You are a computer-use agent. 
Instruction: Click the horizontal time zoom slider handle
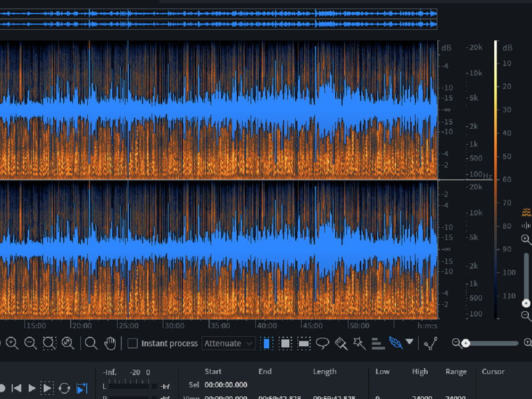(x=466, y=343)
